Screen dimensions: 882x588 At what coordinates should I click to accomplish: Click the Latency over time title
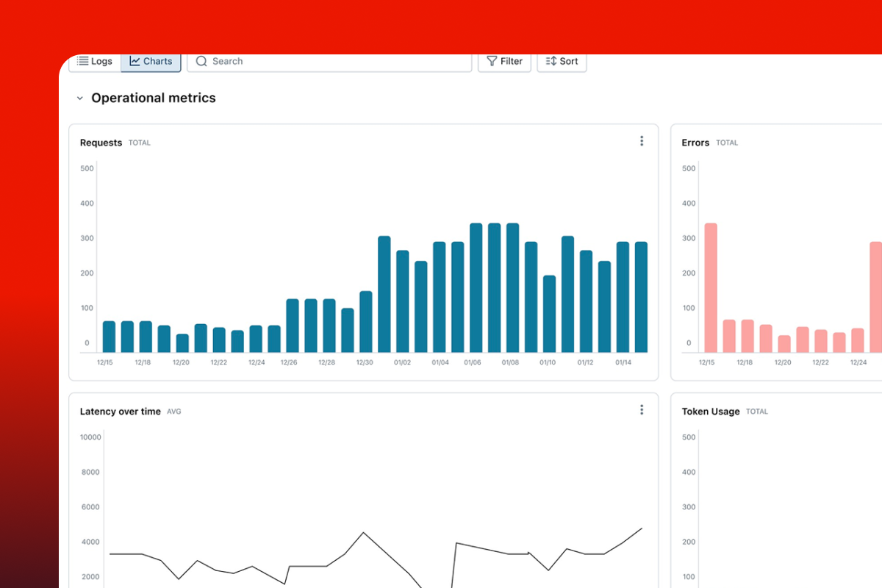[x=120, y=412]
